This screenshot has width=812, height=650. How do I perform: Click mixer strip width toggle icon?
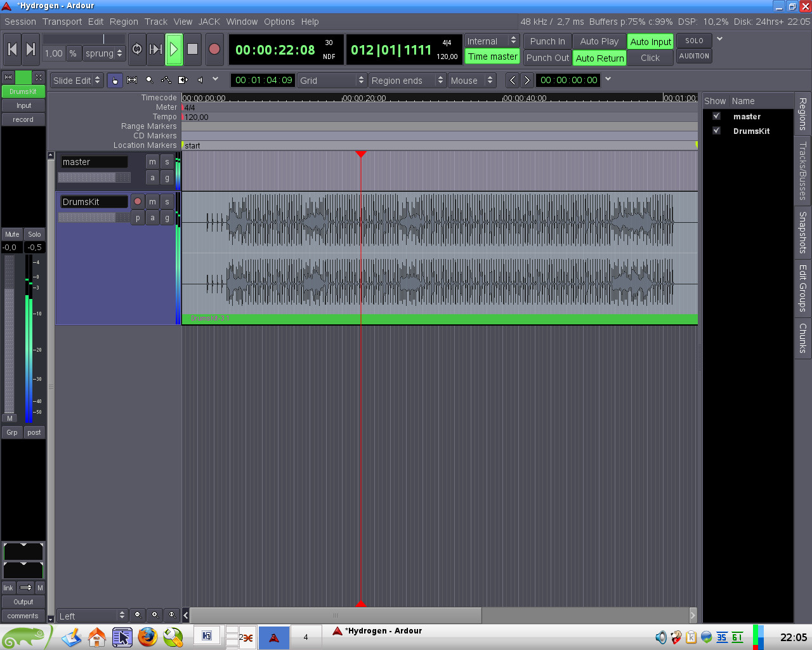click(8, 77)
